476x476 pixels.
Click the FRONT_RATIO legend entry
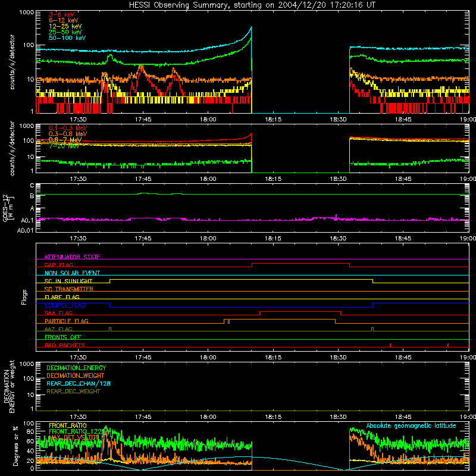pyautogui.click(x=68, y=425)
